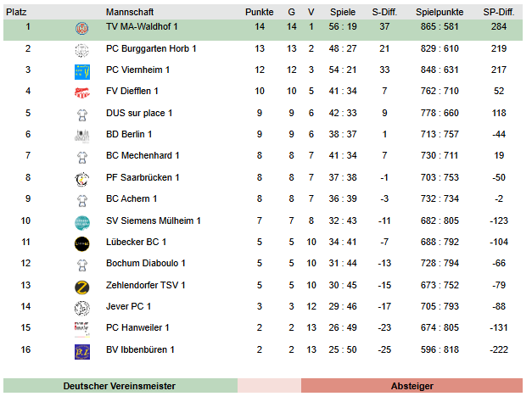Click the Spielpunkte column header

[440, 13]
